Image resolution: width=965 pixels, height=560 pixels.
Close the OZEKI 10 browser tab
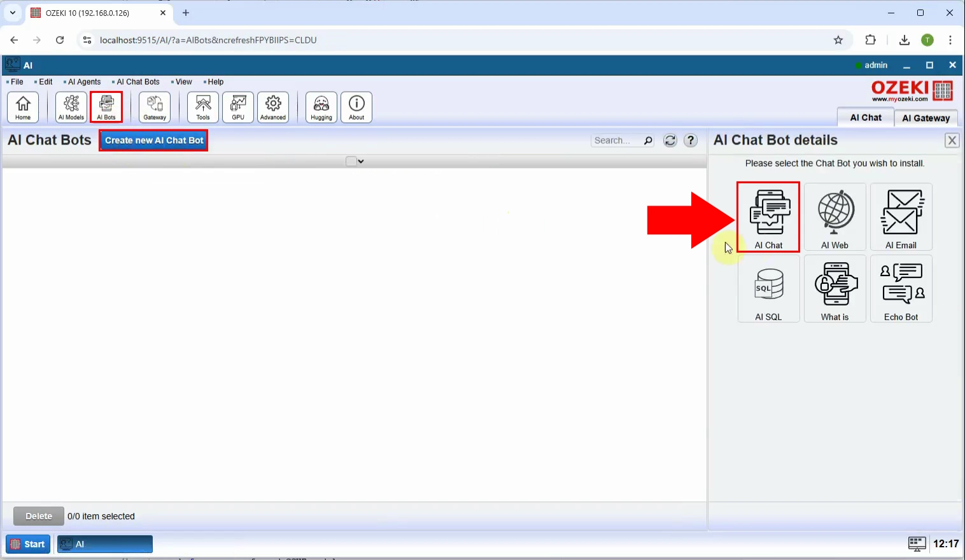[163, 13]
